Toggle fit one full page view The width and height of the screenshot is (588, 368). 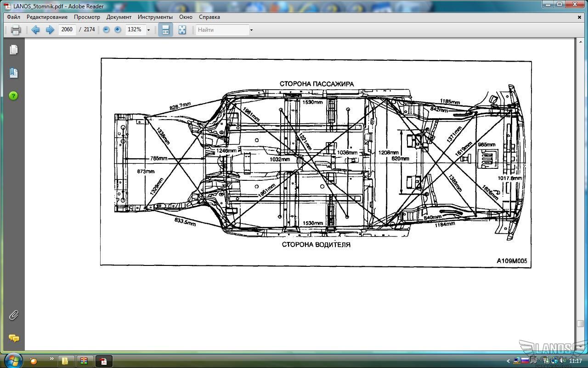182,30
